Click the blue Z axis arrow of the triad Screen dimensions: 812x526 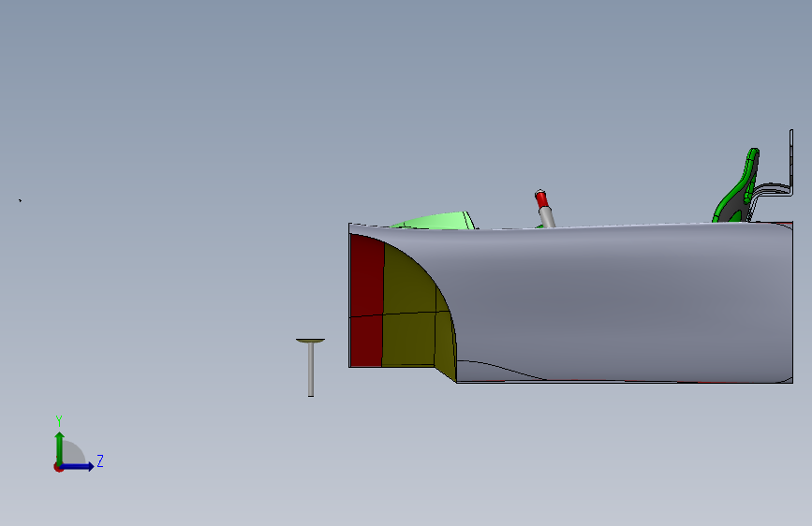tap(78, 466)
